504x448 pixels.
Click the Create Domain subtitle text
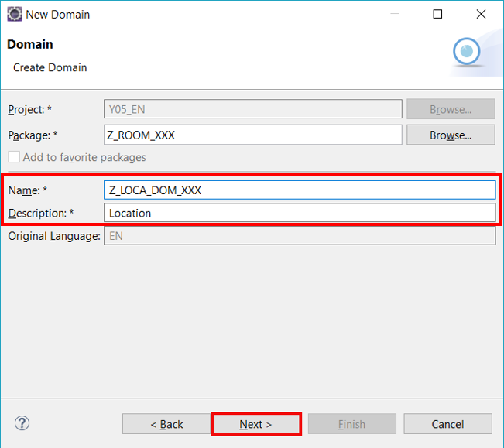(50, 67)
